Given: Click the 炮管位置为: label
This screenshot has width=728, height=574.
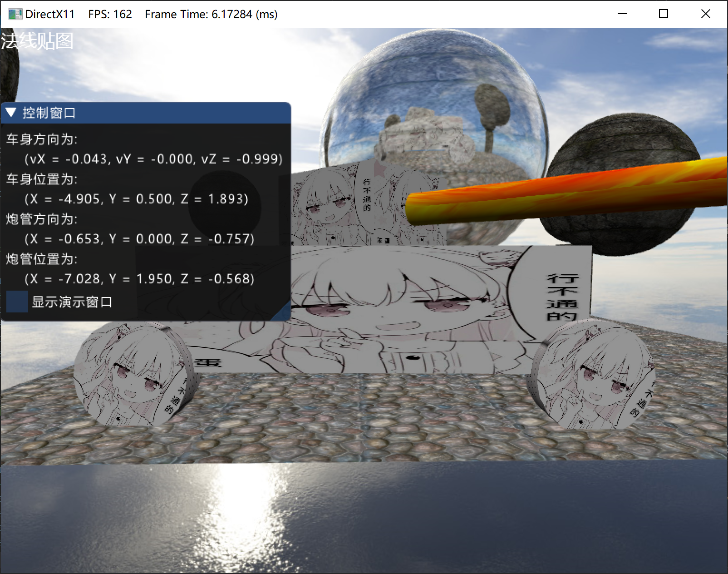Looking at the screenshot, I should click(42, 259).
